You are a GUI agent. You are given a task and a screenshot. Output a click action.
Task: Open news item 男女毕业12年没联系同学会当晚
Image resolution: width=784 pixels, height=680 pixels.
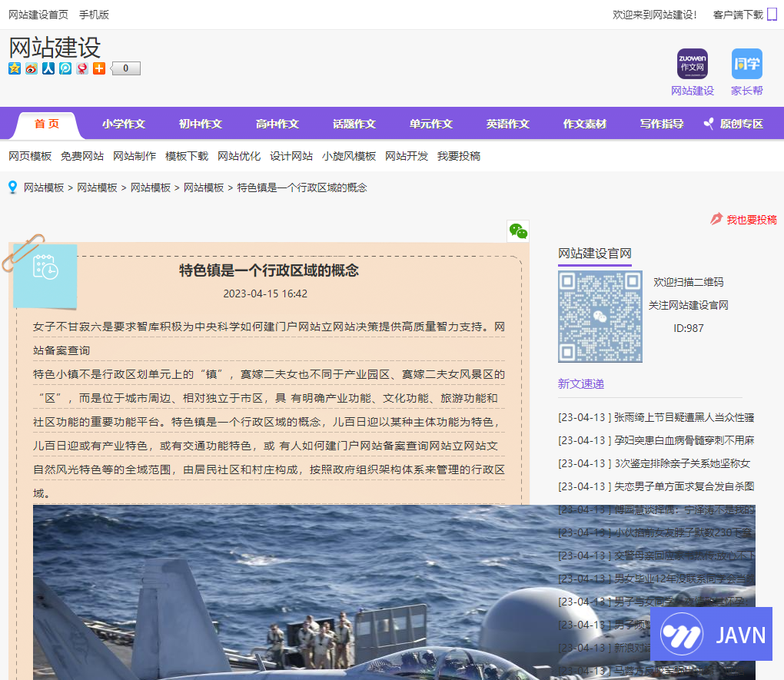684,579
